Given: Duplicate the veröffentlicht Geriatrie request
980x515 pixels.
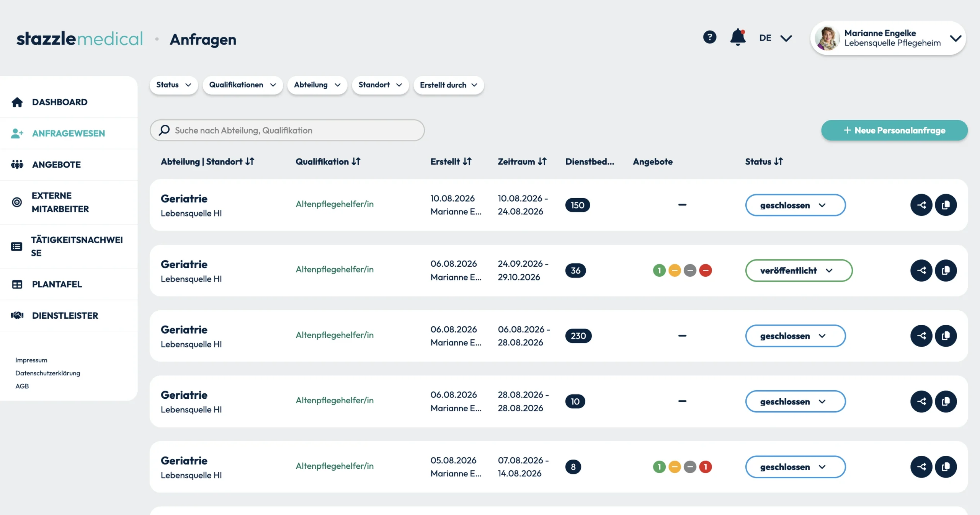Looking at the screenshot, I should [946, 271].
